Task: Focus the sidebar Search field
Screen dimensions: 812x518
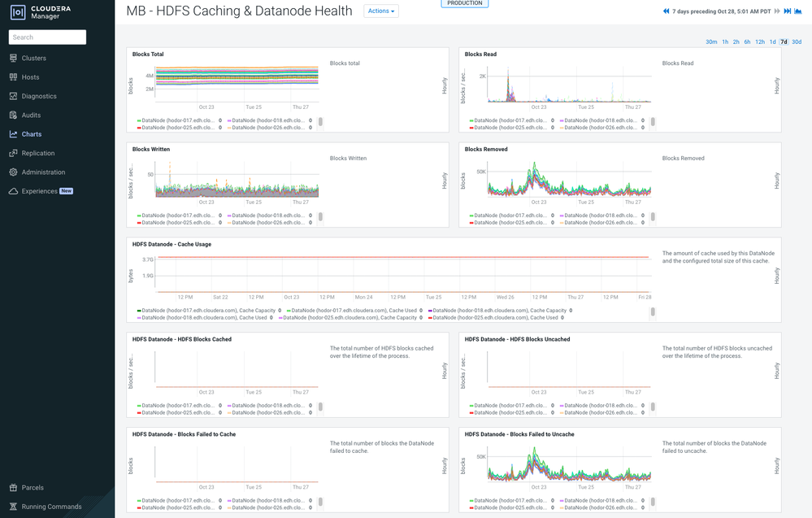Action: point(47,37)
